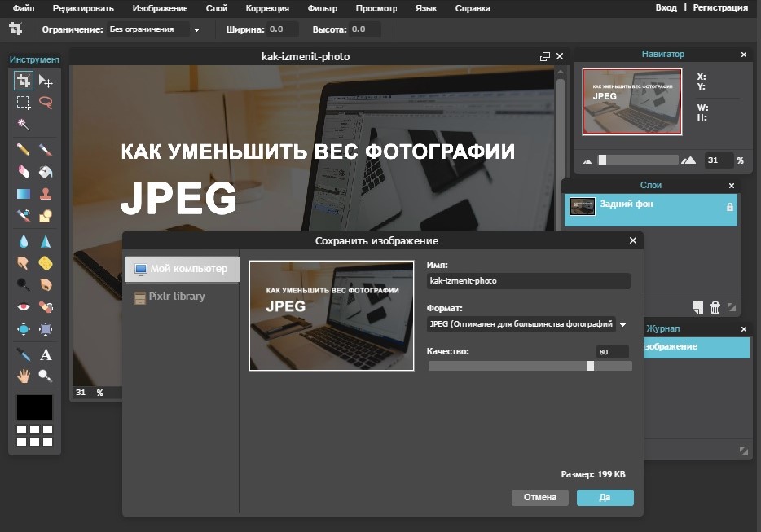Select the Color Replace tool

click(x=24, y=216)
